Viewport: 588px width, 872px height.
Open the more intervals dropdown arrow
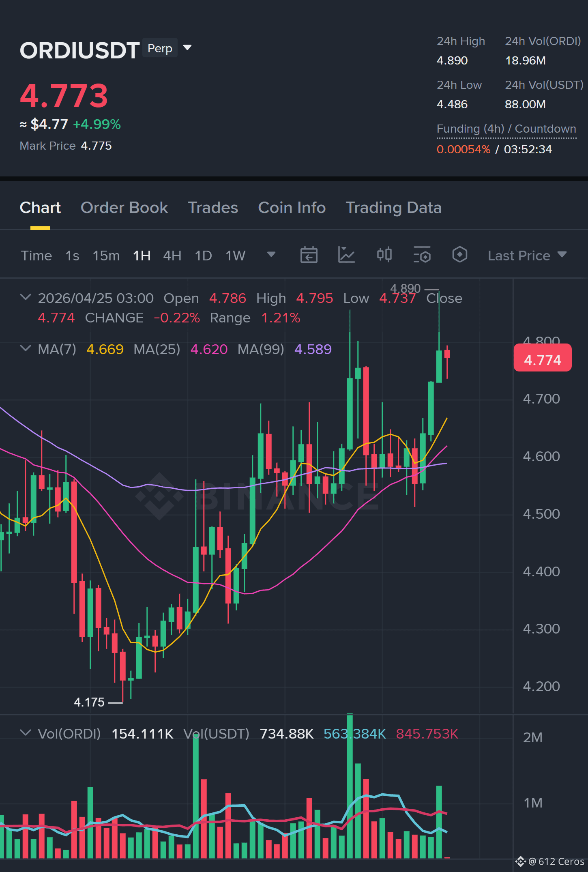tap(271, 255)
